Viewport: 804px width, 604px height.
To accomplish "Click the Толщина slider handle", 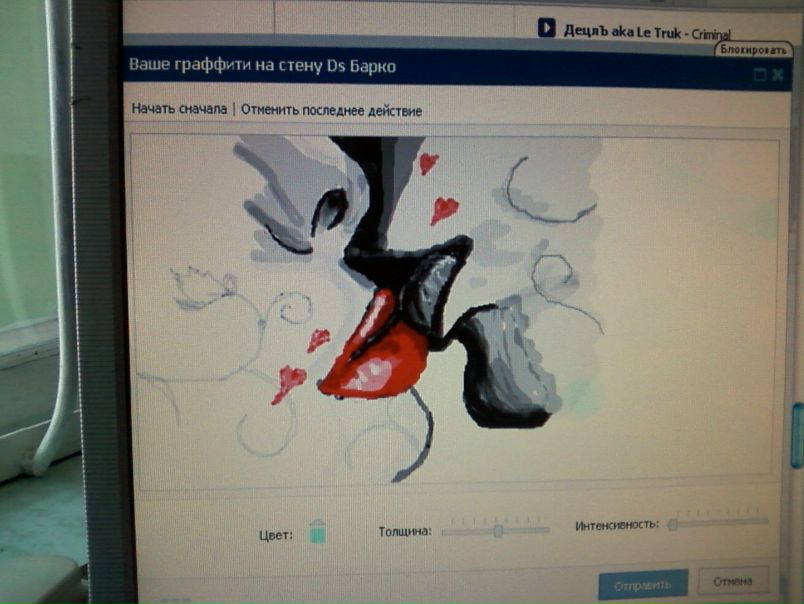I will coord(498,530).
